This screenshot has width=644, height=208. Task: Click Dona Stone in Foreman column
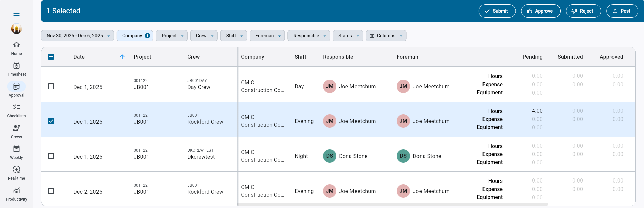coord(427,156)
